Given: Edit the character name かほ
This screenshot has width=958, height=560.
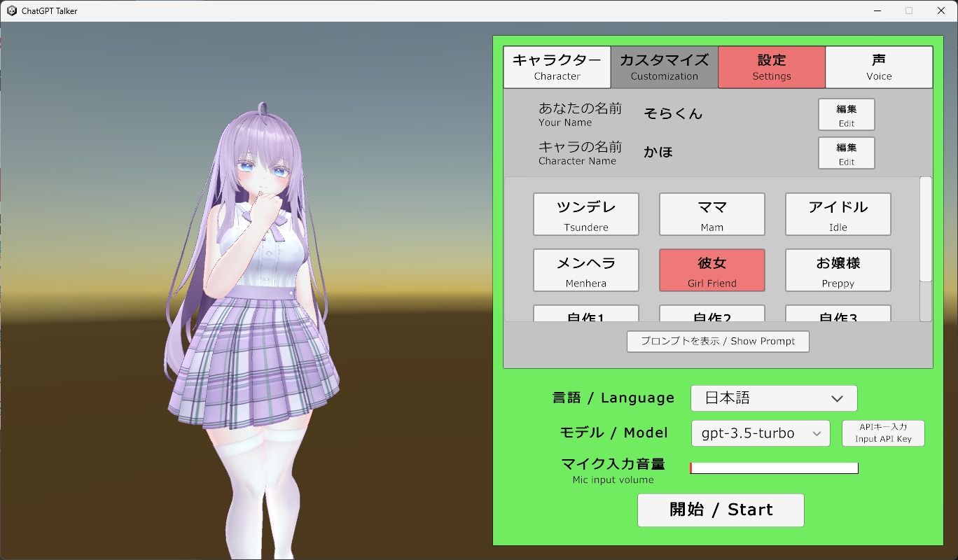Looking at the screenshot, I should pyautogui.click(x=846, y=153).
